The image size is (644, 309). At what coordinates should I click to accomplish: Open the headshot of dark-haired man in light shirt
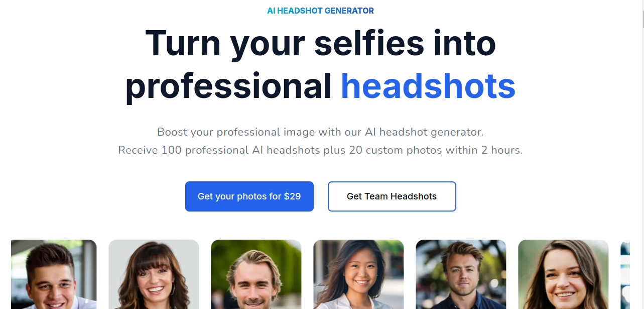[x=54, y=274]
